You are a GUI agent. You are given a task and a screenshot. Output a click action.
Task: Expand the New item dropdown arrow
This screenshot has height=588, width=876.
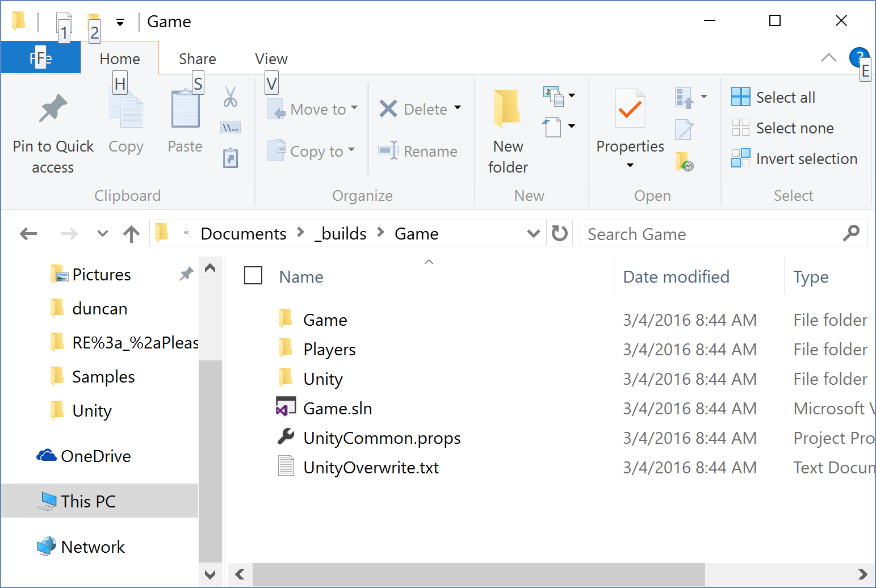point(572,95)
